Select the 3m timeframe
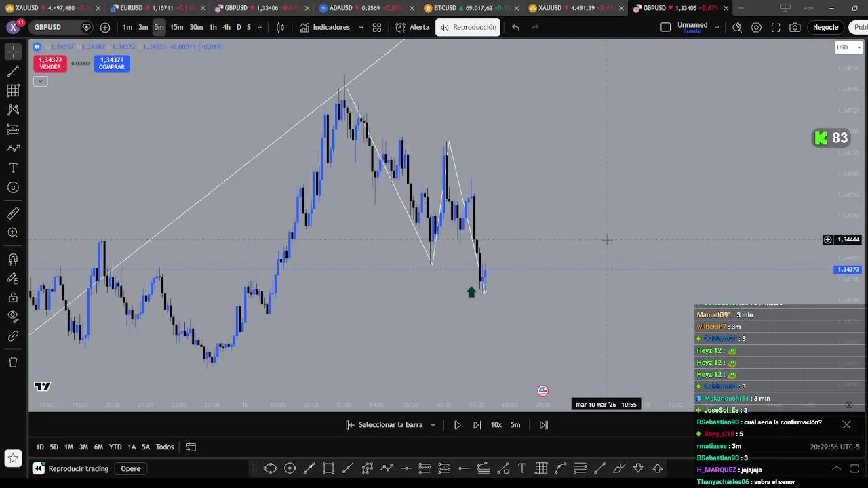The image size is (868, 488). tap(143, 27)
